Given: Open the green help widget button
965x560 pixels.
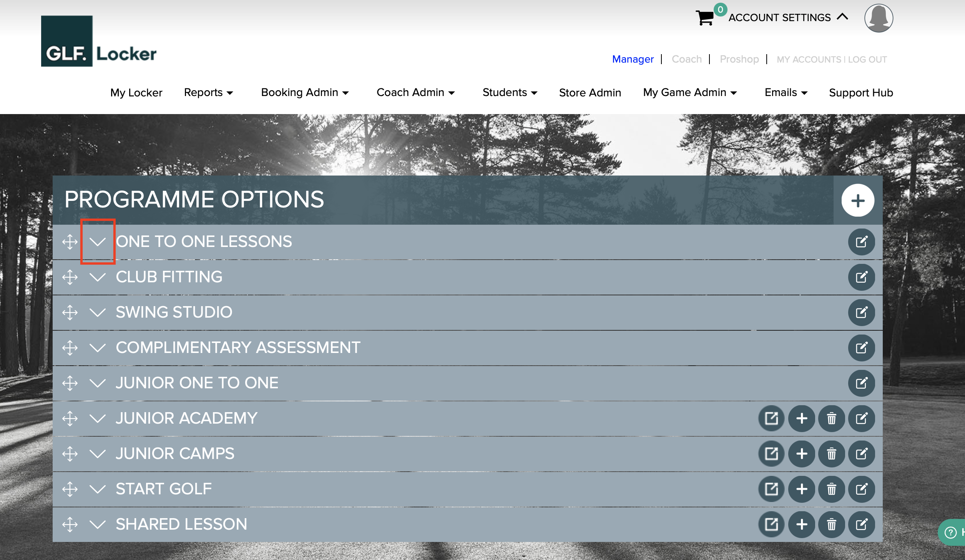Looking at the screenshot, I should [x=952, y=532].
